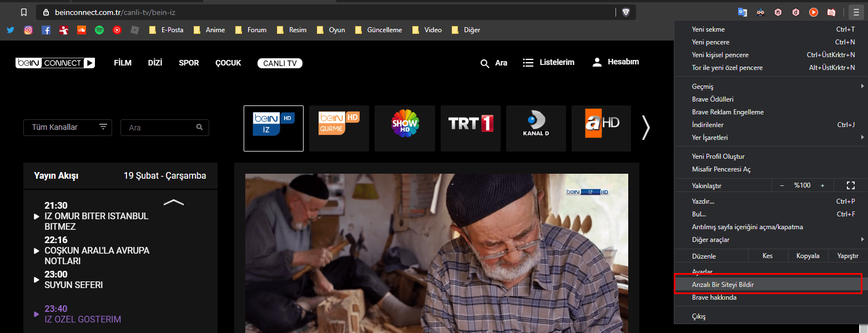Choose Arızalı Bir Siteyi Bildir from the menu
The width and height of the screenshot is (868, 333).
click(x=723, y=284)
